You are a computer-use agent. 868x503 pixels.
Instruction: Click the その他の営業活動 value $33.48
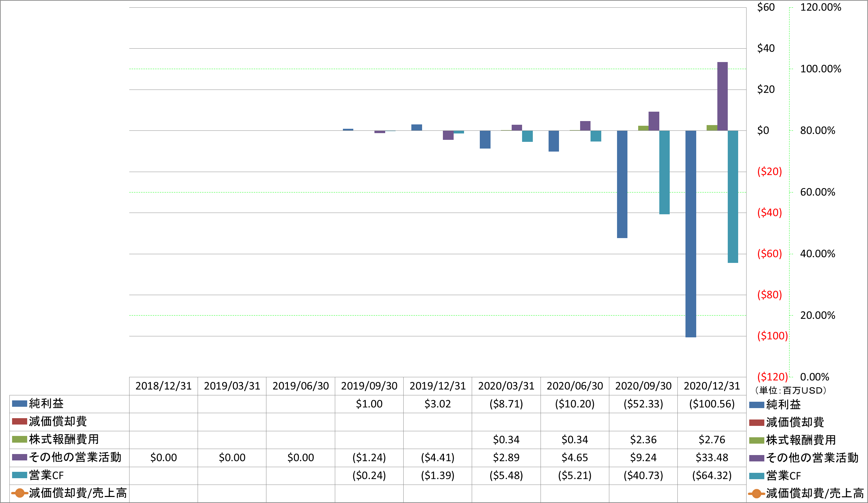point(712,457)
